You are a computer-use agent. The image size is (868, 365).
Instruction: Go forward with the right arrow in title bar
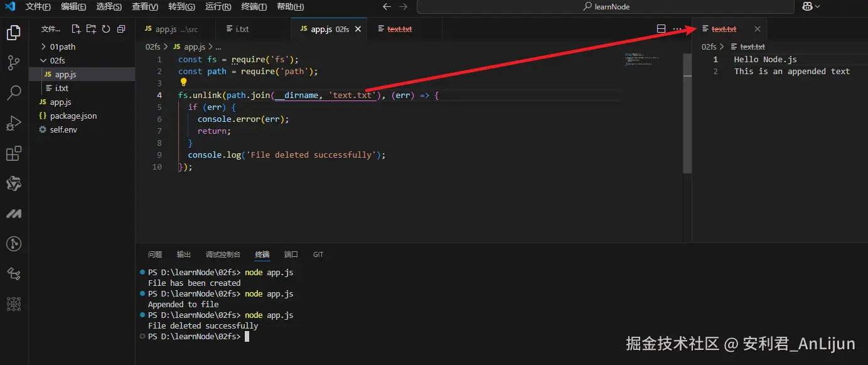(404, 7)
